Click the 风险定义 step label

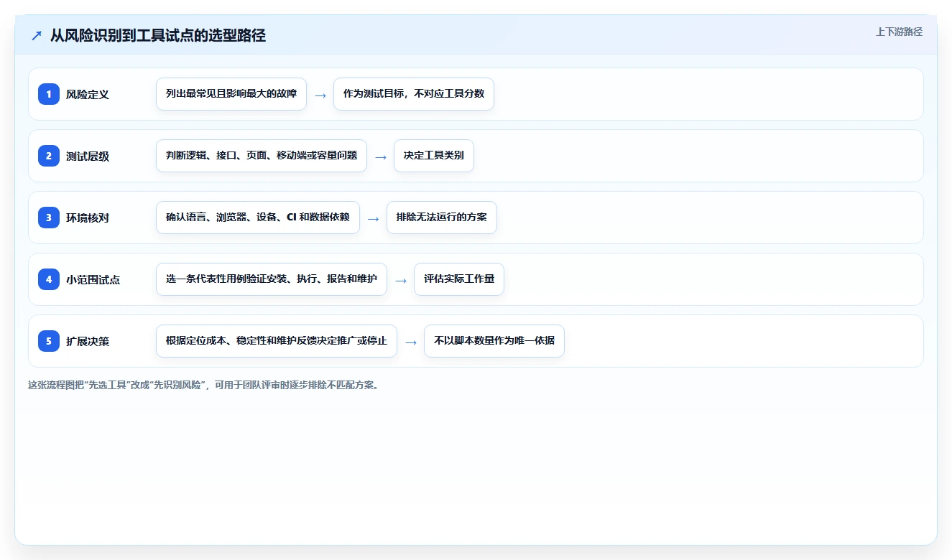tap(88, 95)
